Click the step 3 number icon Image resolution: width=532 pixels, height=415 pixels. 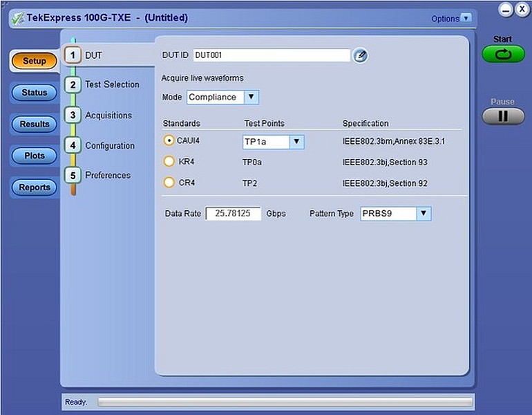pos(73,116)
